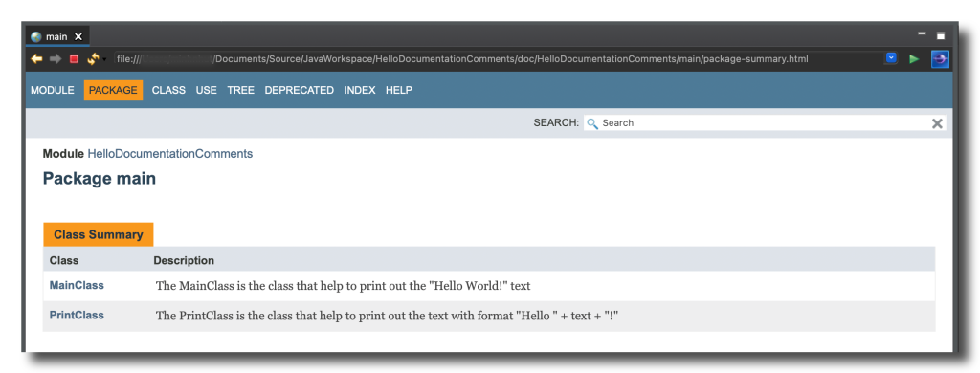Open the URL history dropdown button

click(892, 58)
